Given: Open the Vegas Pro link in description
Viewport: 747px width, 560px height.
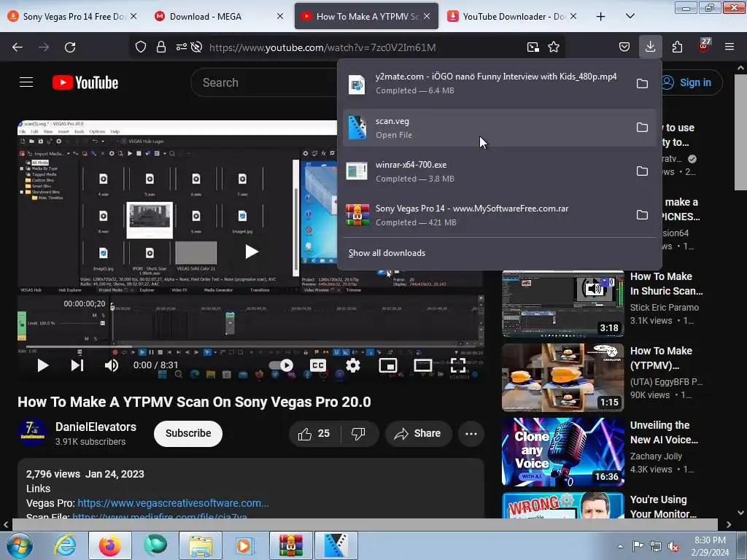Looking at the screenshot, I should (173, 503).
